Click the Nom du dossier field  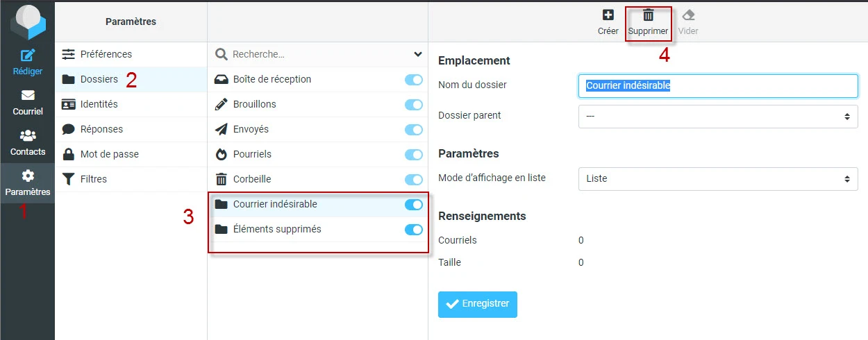tap(718, 85)
